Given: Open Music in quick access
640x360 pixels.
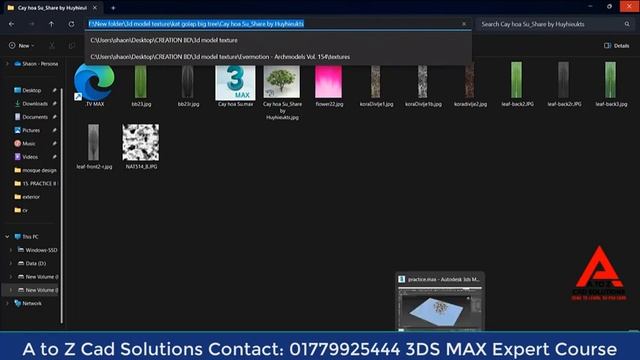Looking at the screenshot, I should pos(29,143).
